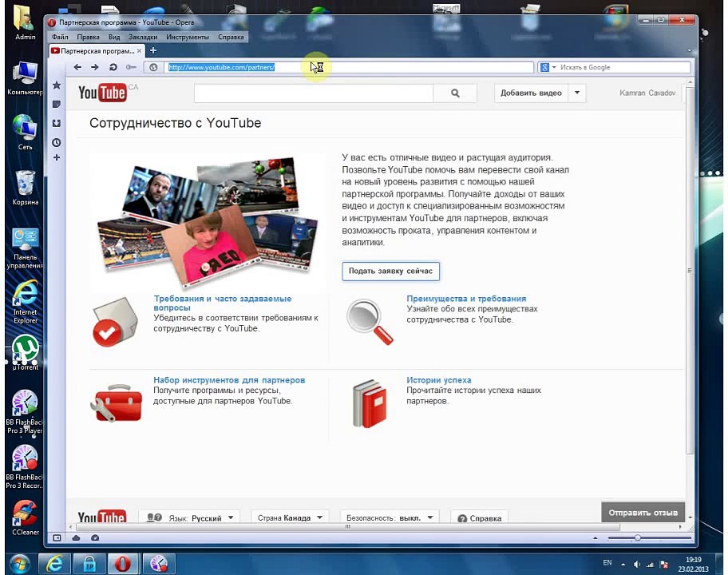Viewport: 728px width, 575px height.
Task: Open Преимущества и требования link
Action: pyautogui.click(x=466, y=299)
